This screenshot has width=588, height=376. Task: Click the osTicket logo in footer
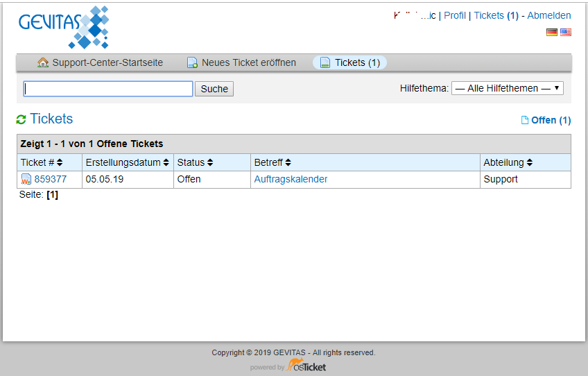click(x=306, y=365)
